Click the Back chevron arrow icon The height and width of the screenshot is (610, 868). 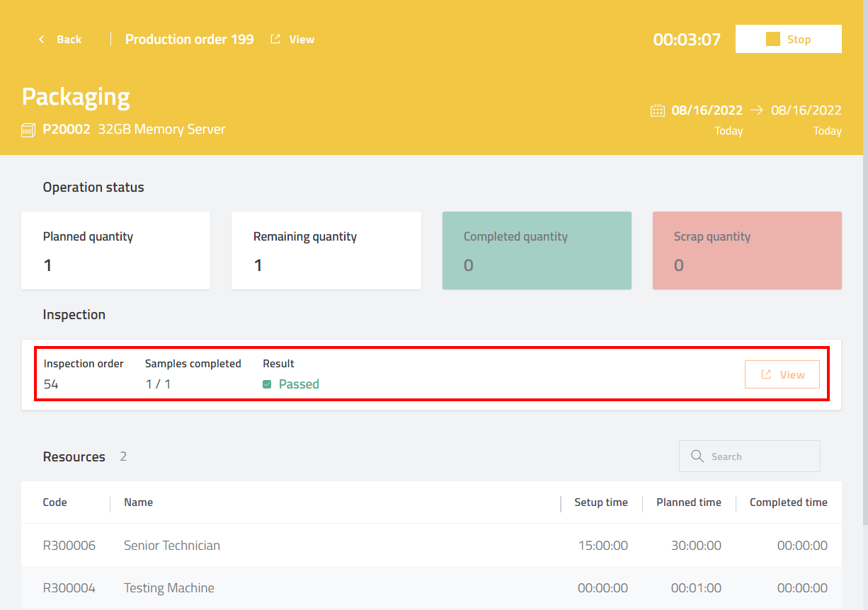(42, 40)
